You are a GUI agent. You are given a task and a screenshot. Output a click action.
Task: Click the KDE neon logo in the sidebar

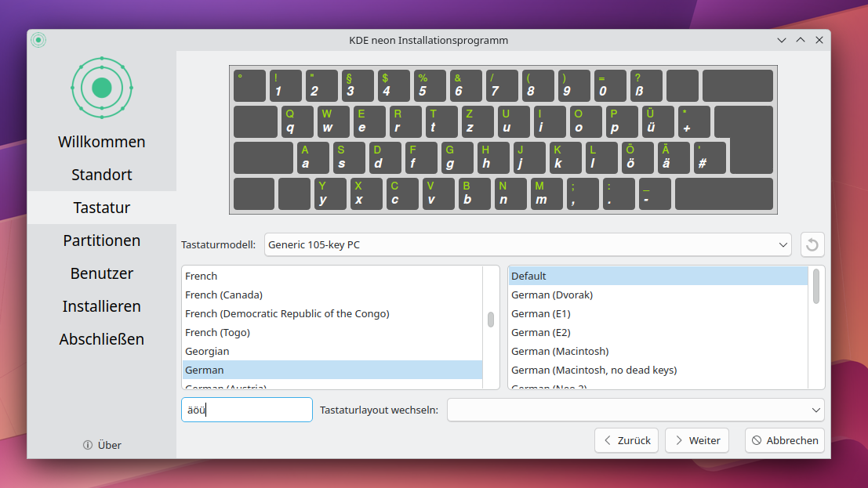coord(102,88)
